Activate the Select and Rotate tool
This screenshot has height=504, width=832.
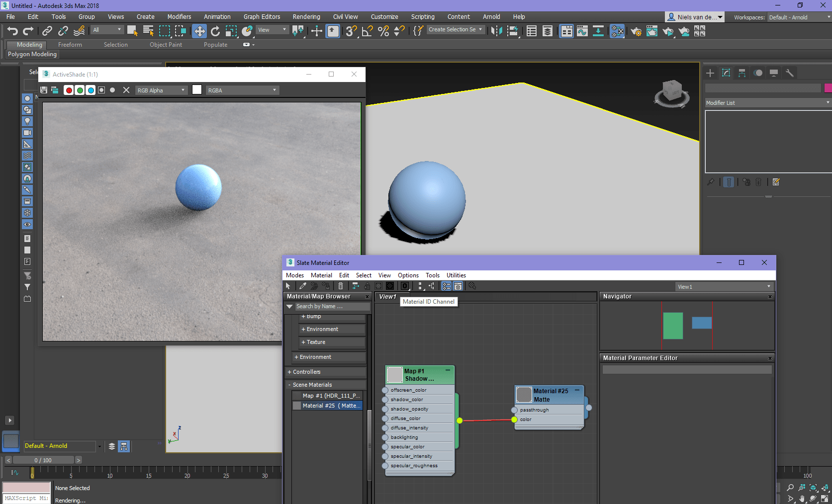(215, 31)
